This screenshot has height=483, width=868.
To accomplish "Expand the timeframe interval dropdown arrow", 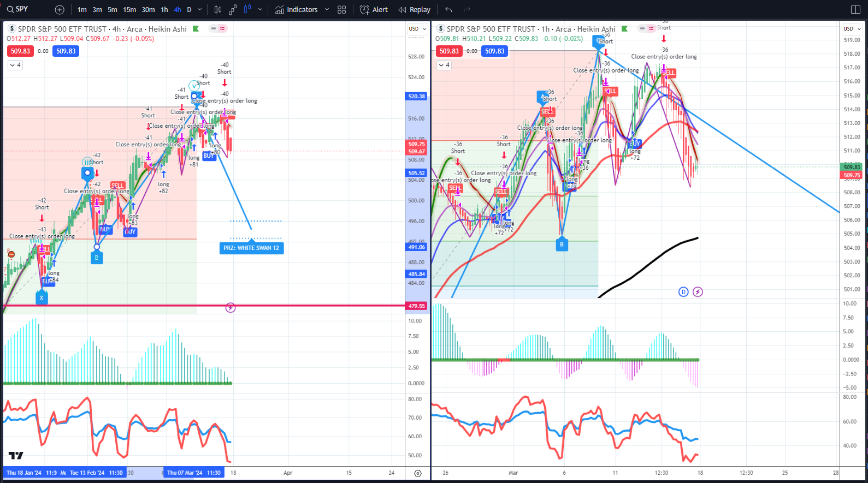I will point(199,10).
